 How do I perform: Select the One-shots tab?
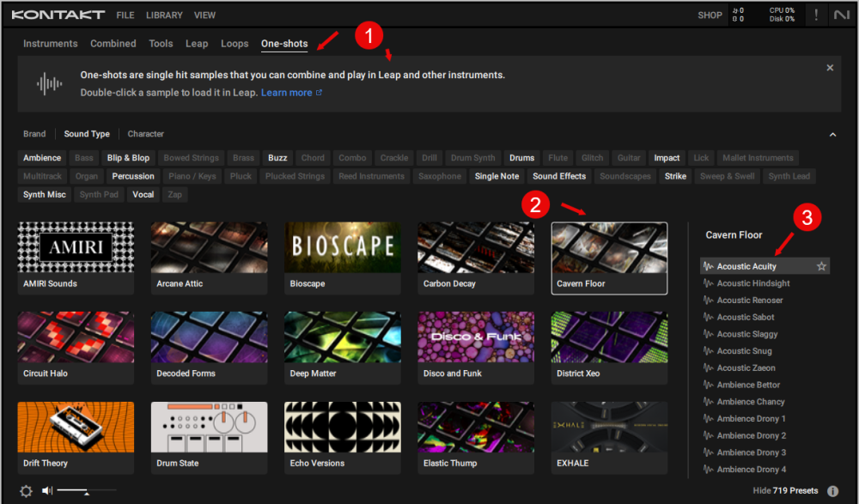284,43
